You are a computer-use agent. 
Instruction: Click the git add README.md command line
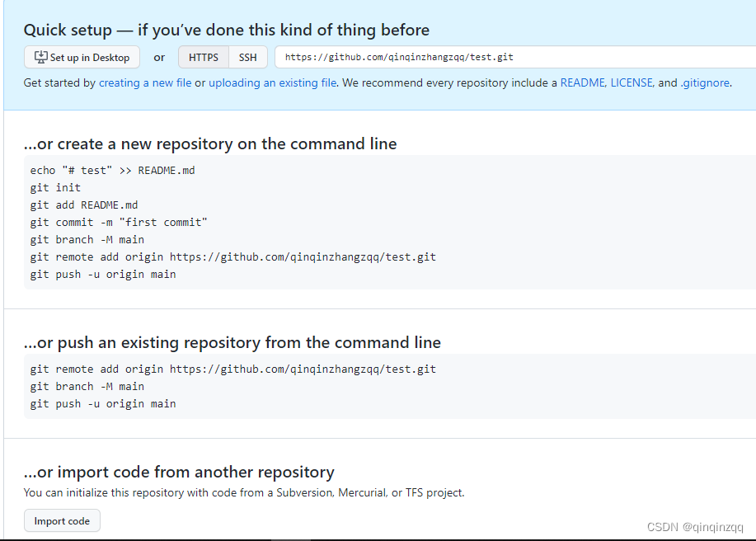pos(84,205)
